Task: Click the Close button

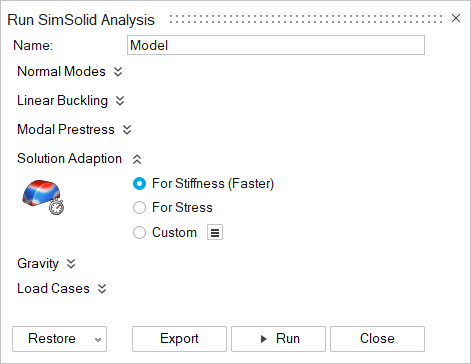Action: (x=377, y=339)
